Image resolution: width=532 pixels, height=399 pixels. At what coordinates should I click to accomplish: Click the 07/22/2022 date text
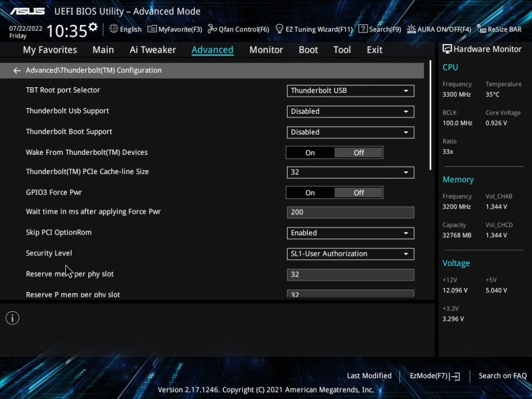tap(26, 29)
